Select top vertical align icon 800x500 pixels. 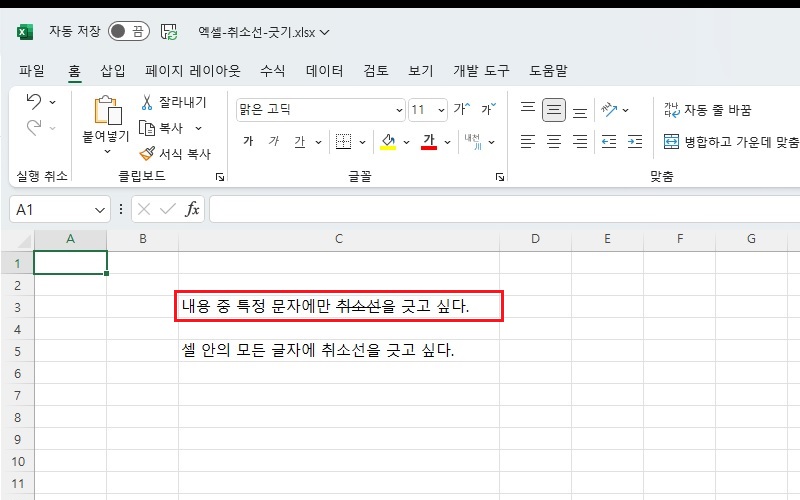tap(528, 109)
